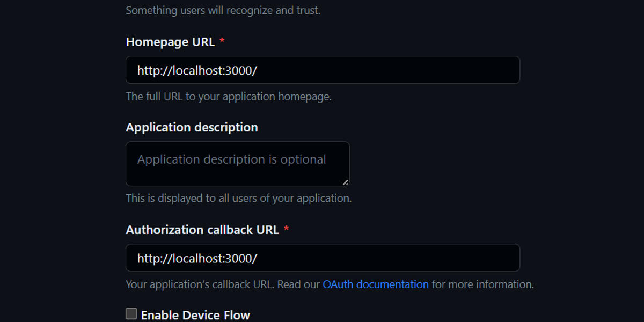Click inside the Homepage URL field
Screen dimensions: 644x322
[322, 70]
